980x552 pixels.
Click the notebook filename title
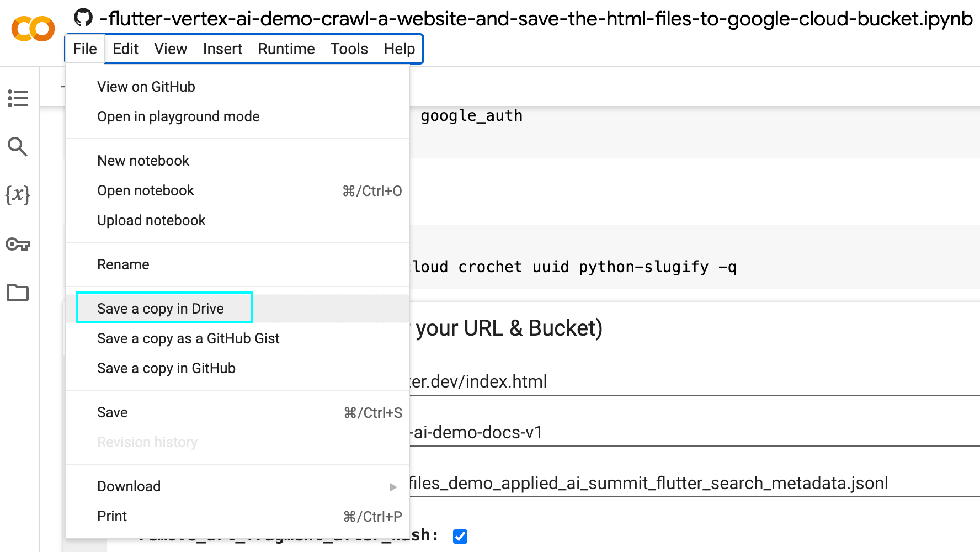(535, 19)
